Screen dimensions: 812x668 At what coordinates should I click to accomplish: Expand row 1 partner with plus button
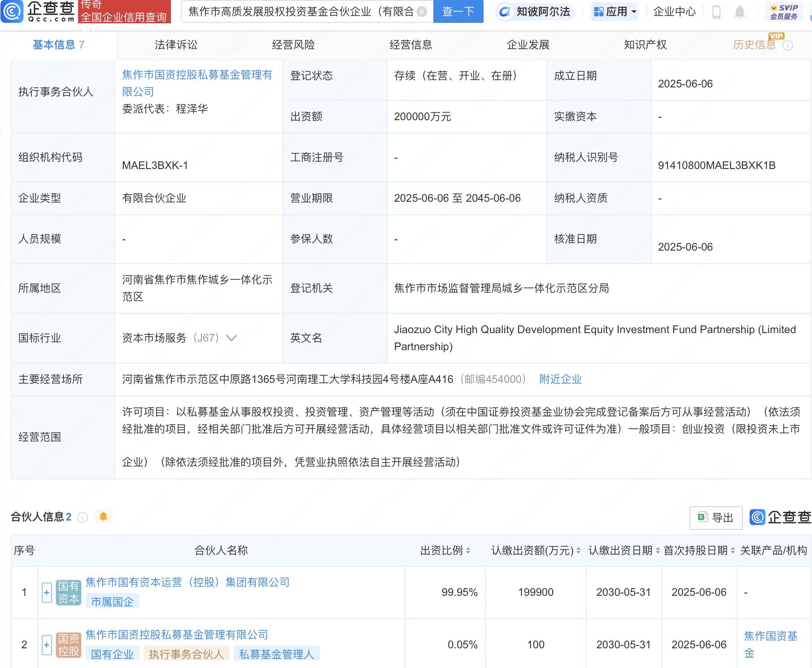pos(47,592)
